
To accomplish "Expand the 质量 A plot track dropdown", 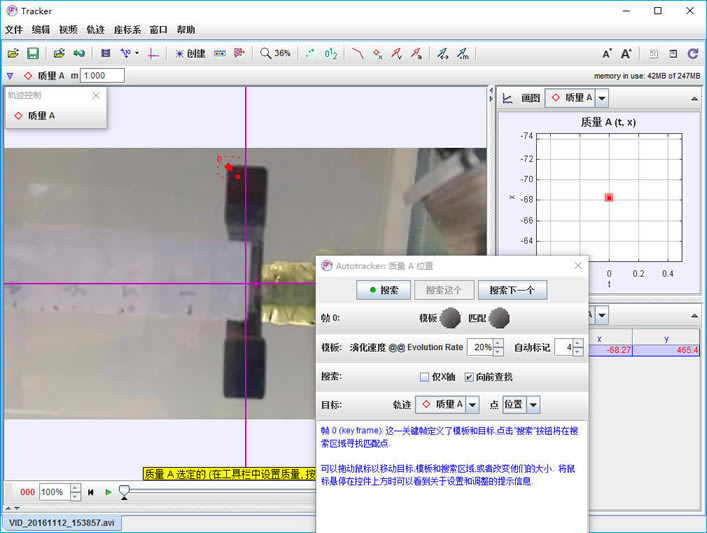I will pyautogui.click(x=601, y=98).
